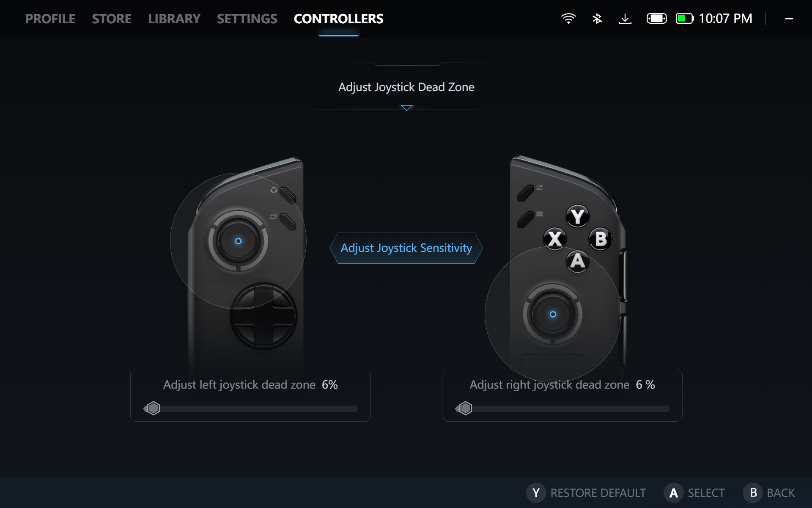Click the Wi-Fi status icon
This screenshot has height=508, width=812.
pyautogui.click(x=568, y=19)
